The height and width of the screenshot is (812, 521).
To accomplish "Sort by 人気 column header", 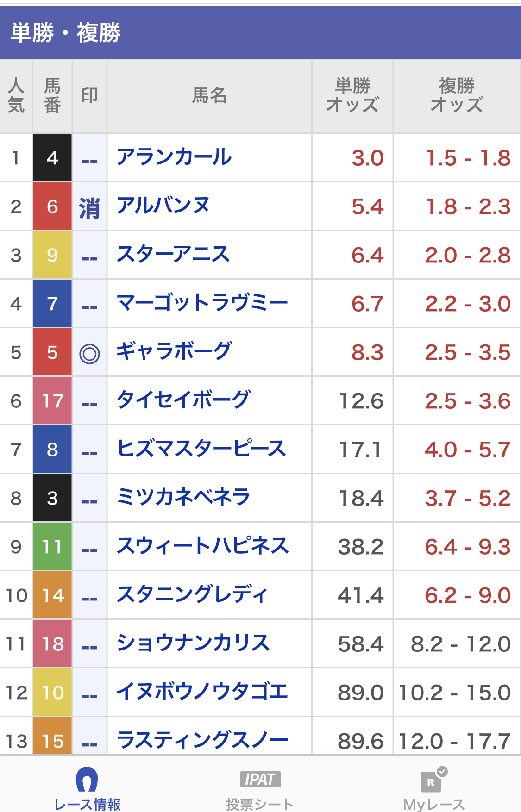I will 16,96.
